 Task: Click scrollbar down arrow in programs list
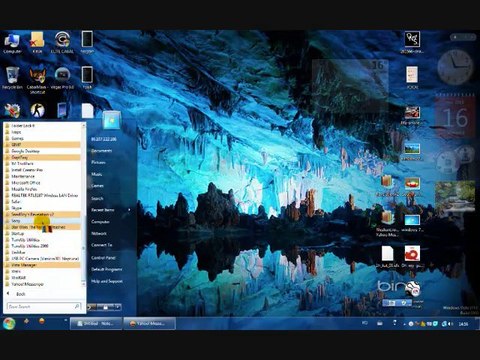point(84,284)
